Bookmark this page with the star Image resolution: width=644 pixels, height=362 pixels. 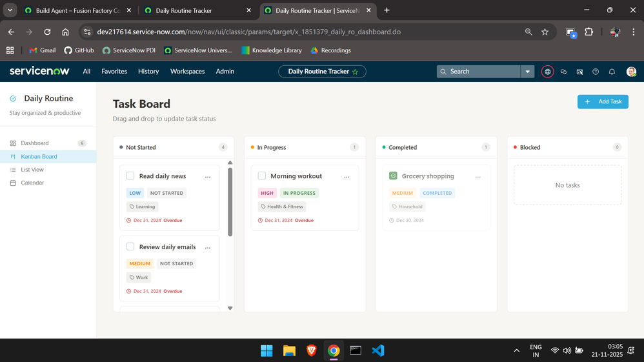pos(545,32)
